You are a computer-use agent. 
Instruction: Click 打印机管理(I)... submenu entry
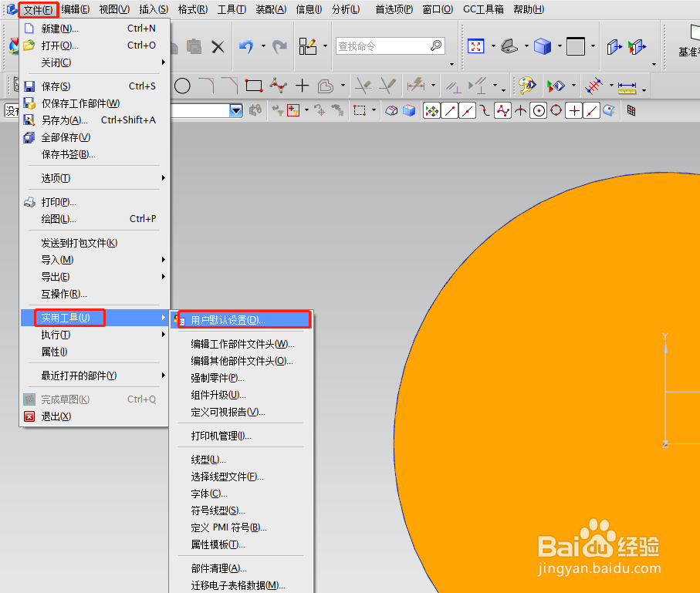click(x=240, y=436)
